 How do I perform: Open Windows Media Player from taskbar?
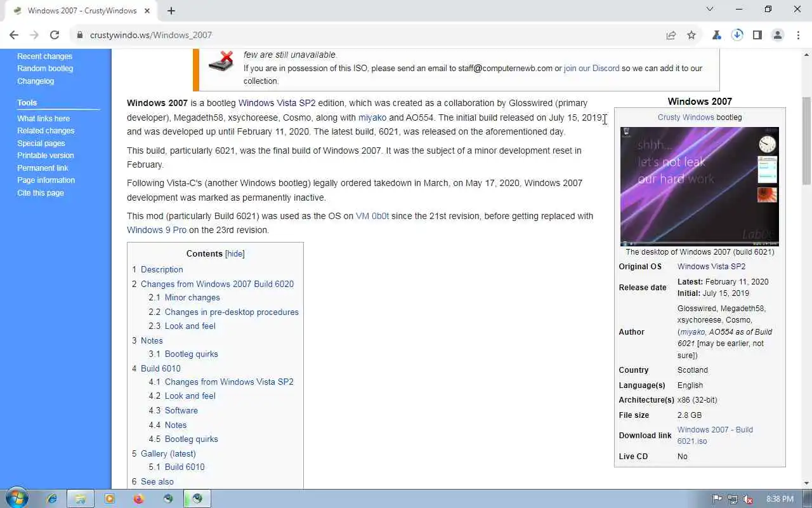click(110, 498)
